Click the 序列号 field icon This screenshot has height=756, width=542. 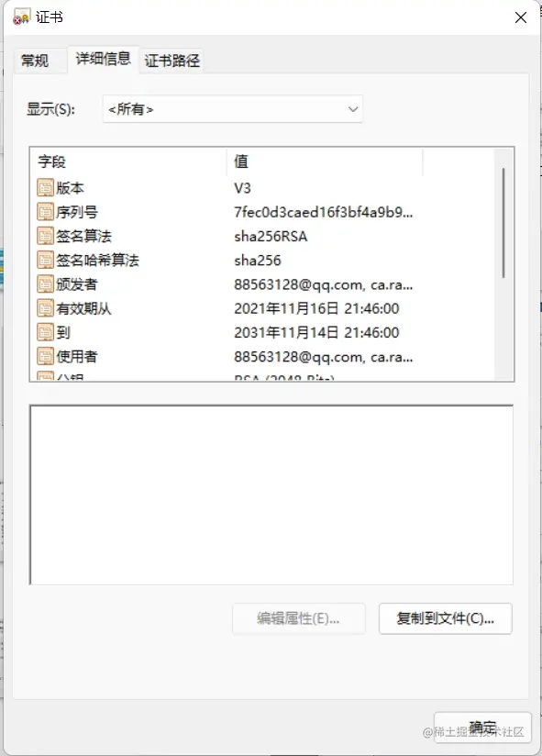coord(45,212)
